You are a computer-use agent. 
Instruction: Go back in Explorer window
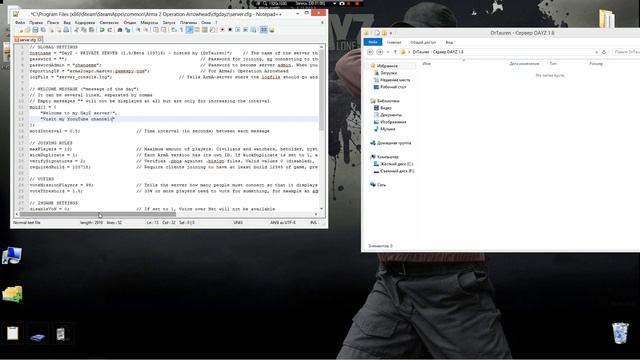[x=370, y=52]
